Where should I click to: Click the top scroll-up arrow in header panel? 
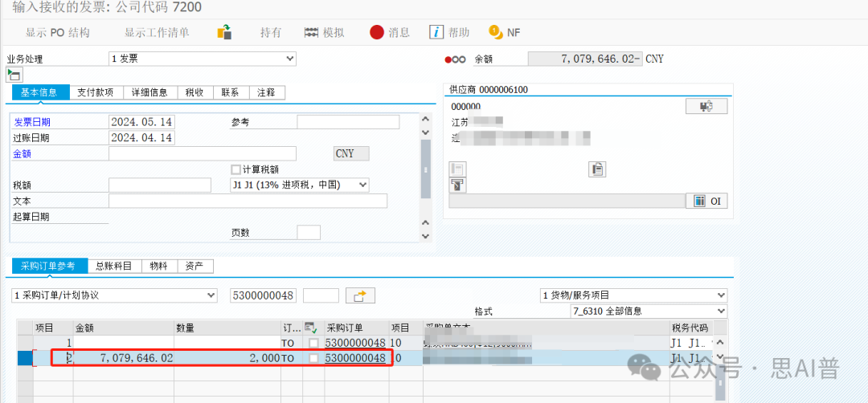coord(426,118)
